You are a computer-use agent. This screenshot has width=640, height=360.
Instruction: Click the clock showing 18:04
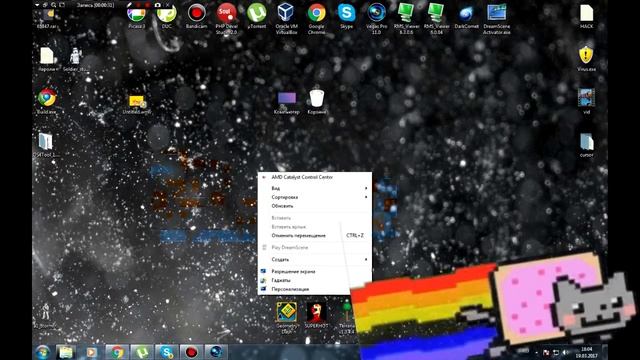coord(587,352)
